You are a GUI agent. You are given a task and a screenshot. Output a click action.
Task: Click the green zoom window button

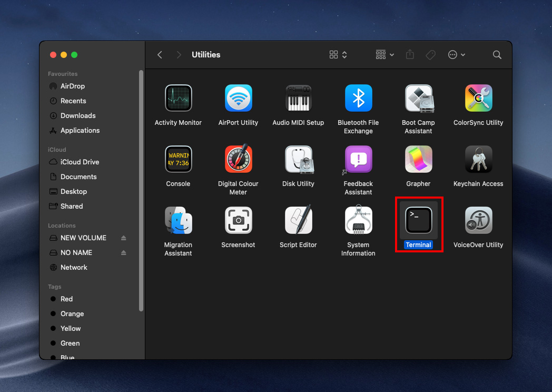click(74, 55)
